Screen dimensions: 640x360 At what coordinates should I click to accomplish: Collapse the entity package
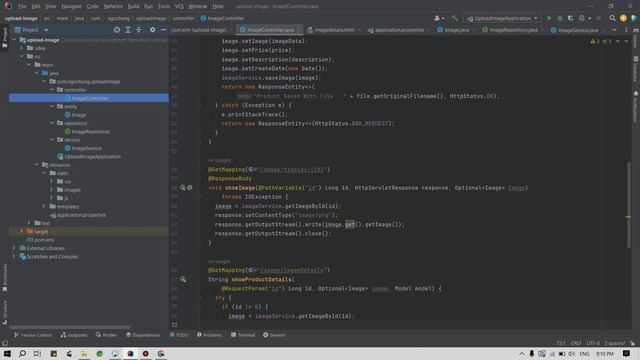click(x=52, y=107)
